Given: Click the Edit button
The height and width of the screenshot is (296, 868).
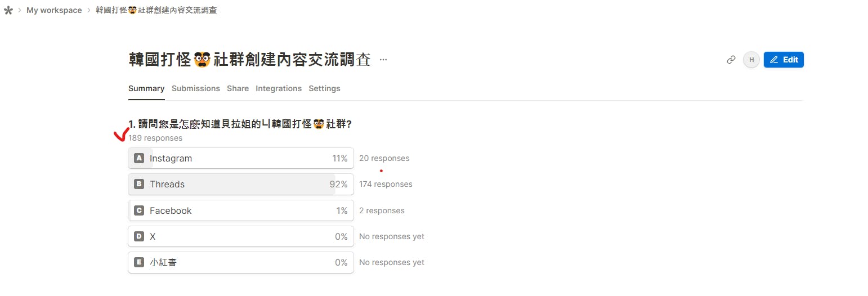Looking at the screenshot, I should pos(784,60).
